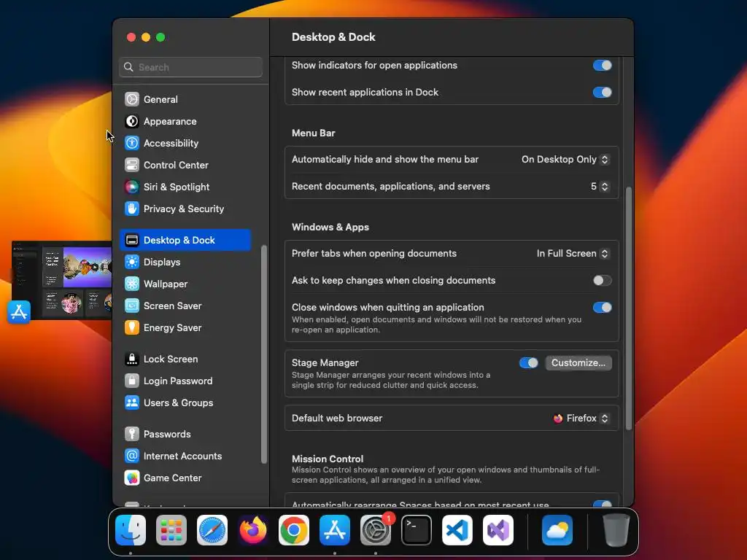
Task: Select Desktop & Dock in sidebar
Action: [185, 240]
